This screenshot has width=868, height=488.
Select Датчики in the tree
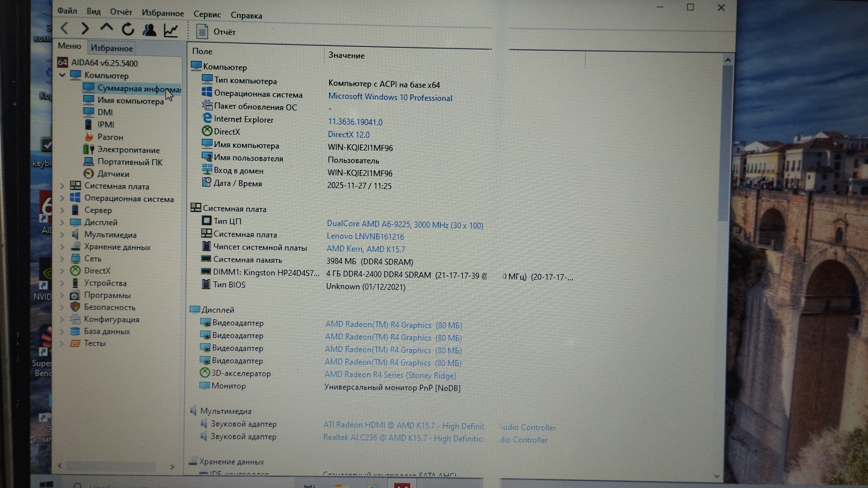coord(113,174)
